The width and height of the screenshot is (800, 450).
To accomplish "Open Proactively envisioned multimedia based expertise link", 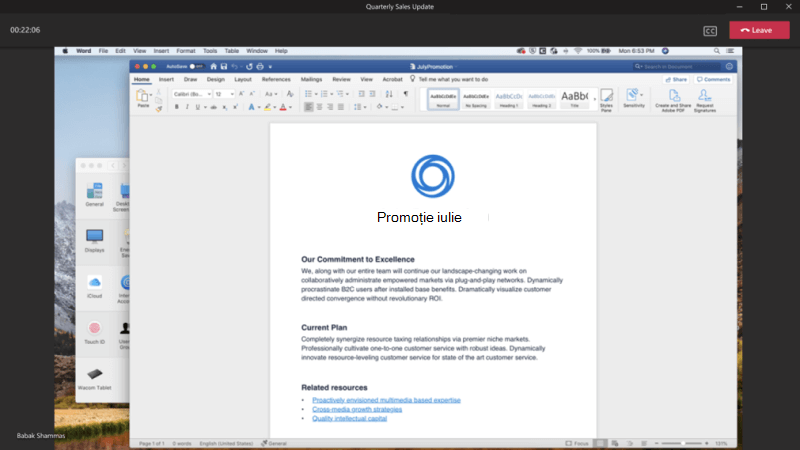I will click(x=386, y=400).
